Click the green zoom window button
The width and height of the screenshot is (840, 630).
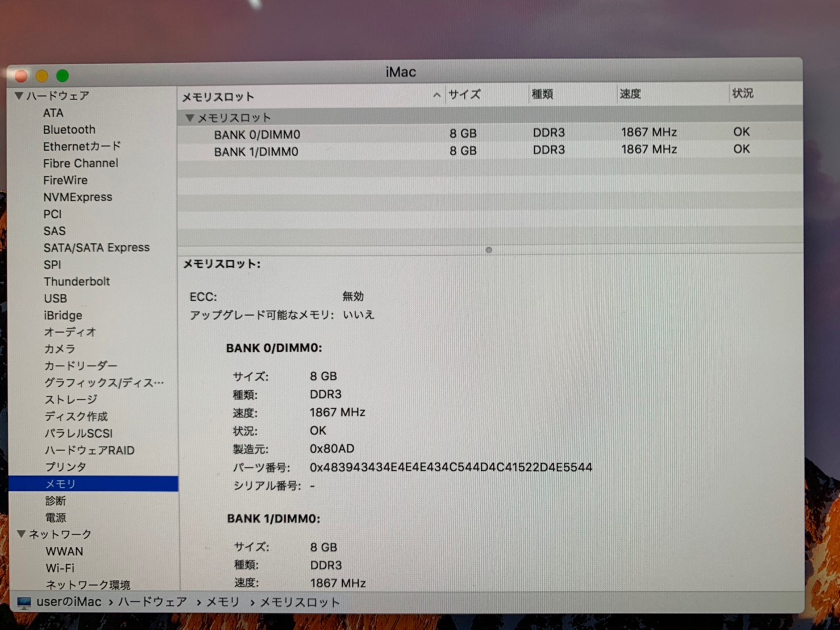63,76
